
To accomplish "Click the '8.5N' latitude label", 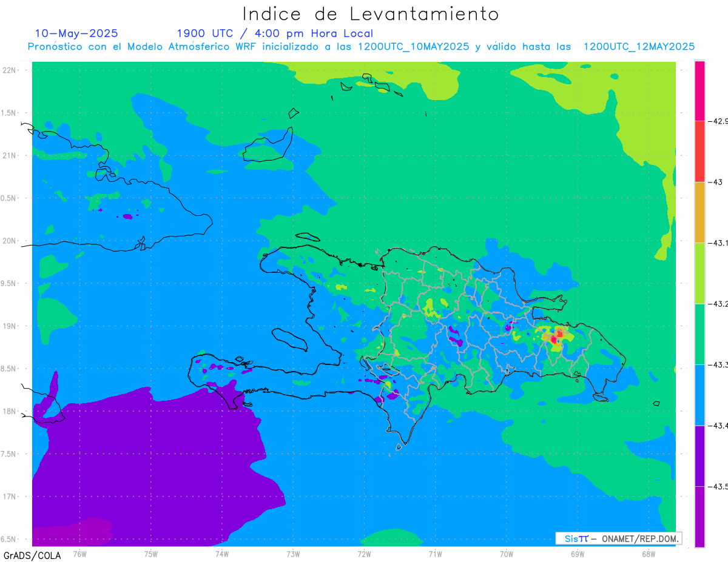I will tap(9, 369).
